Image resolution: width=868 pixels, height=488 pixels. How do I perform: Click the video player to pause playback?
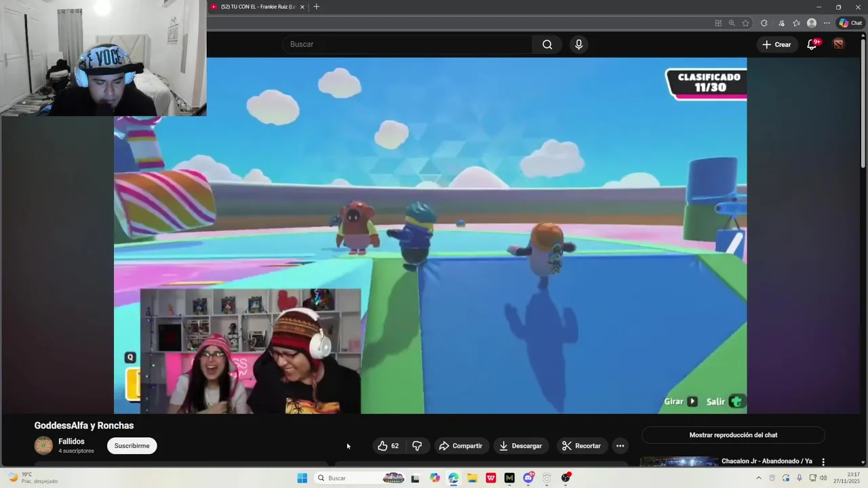pos(431,235)
